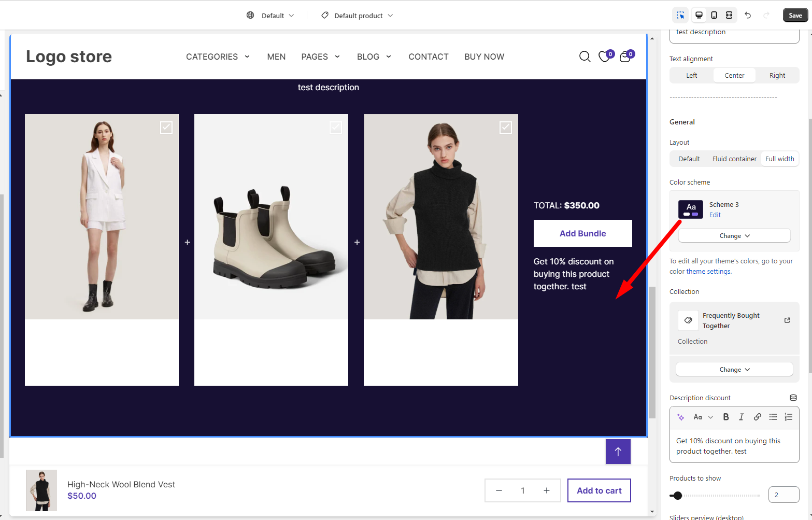Viewport: 812px width, 520px height.
Task: Increase quantity with the plus icon
Action: (547, 490)
